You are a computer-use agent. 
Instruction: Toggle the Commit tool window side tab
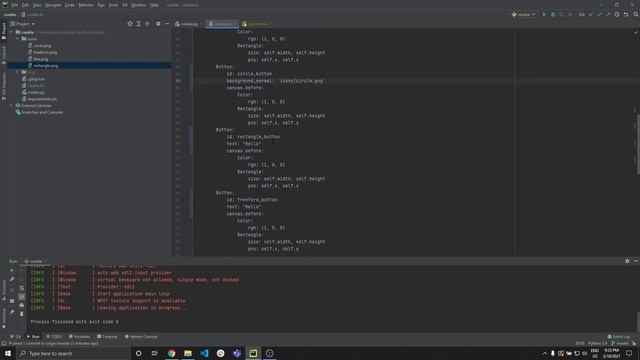4,55
